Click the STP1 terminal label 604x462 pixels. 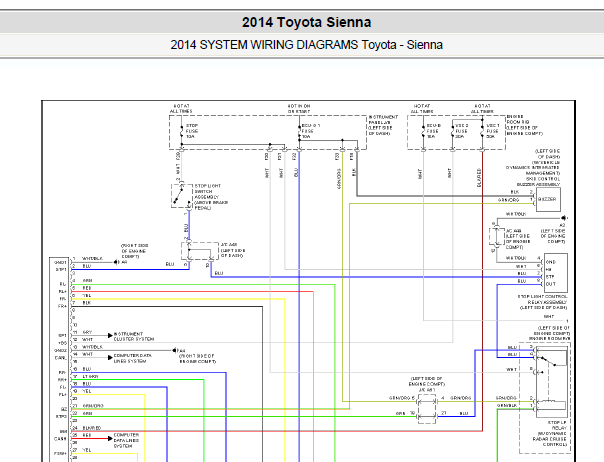pyautogui.click(x=61, y=270)
